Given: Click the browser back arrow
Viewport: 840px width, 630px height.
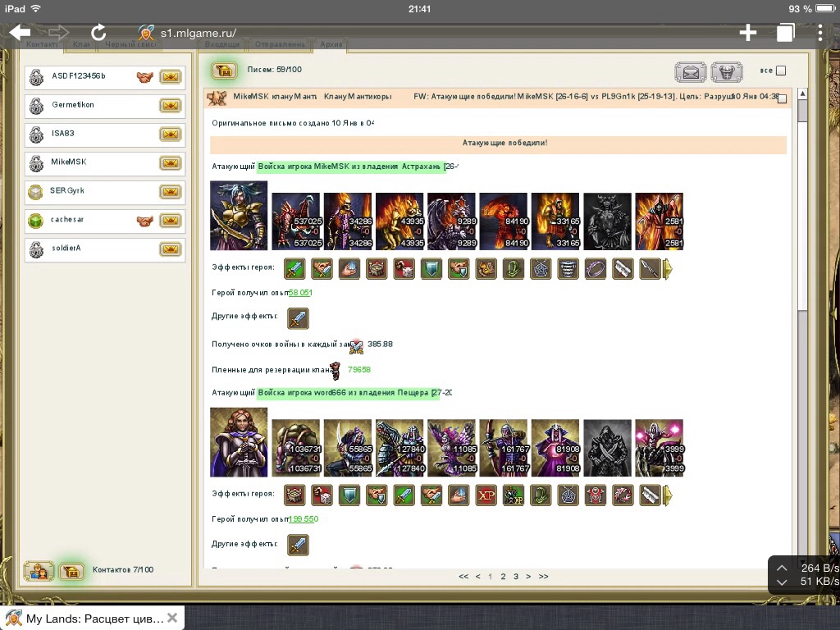Looking at the screenshot, I should click(x=20, y=32).
